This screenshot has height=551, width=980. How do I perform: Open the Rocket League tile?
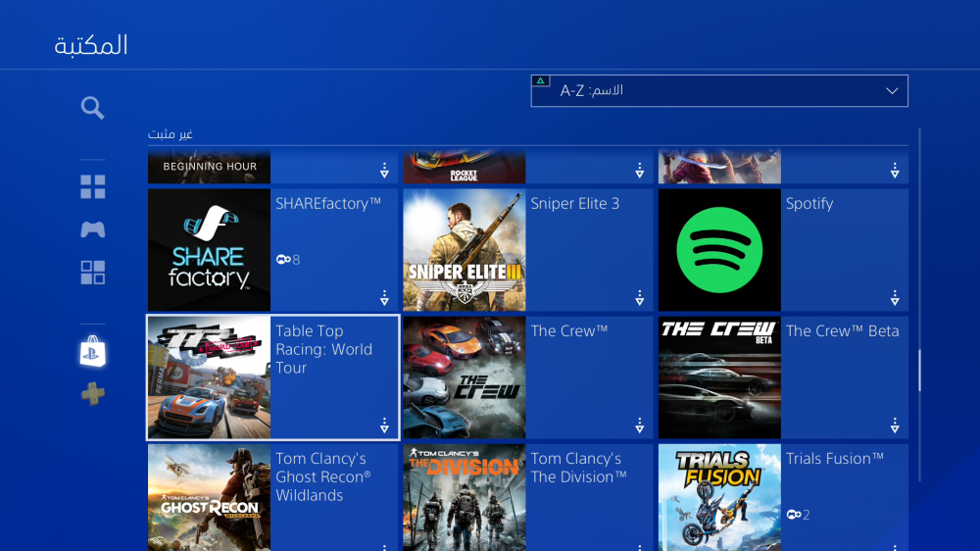click(465, 168)
